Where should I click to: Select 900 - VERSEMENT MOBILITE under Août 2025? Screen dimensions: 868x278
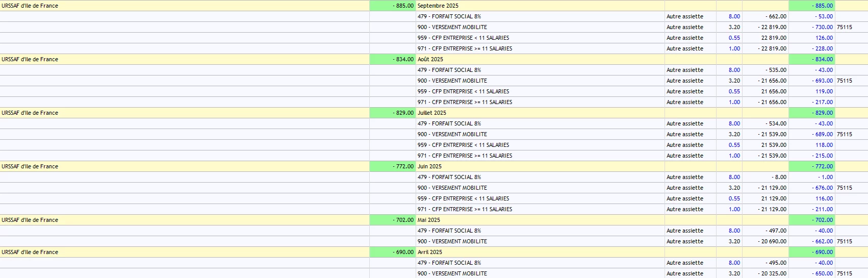(540, 81)
